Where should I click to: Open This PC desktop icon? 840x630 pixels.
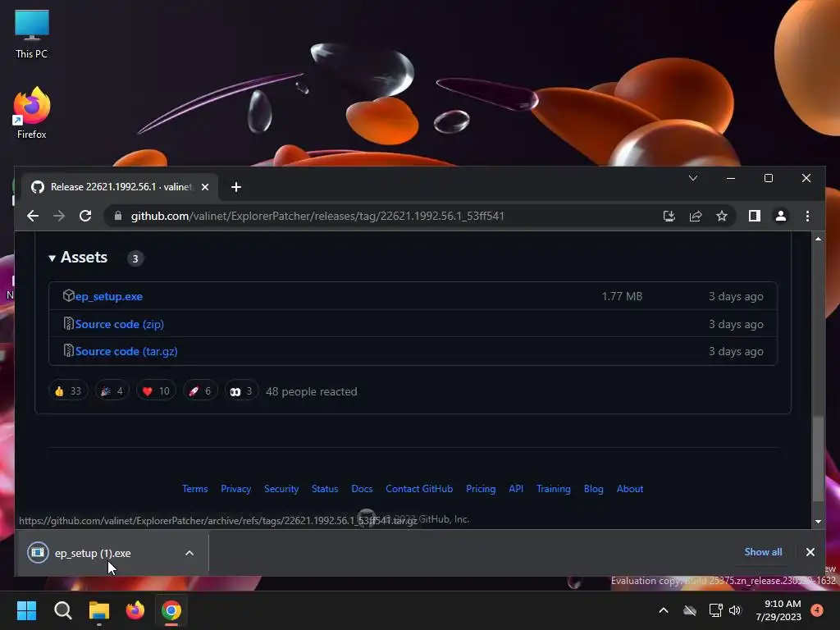click(x=32, y=34)
